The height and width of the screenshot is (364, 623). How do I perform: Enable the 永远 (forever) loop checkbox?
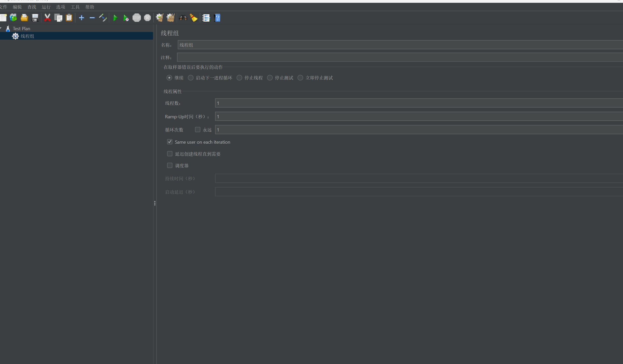(x=198, y=130)
